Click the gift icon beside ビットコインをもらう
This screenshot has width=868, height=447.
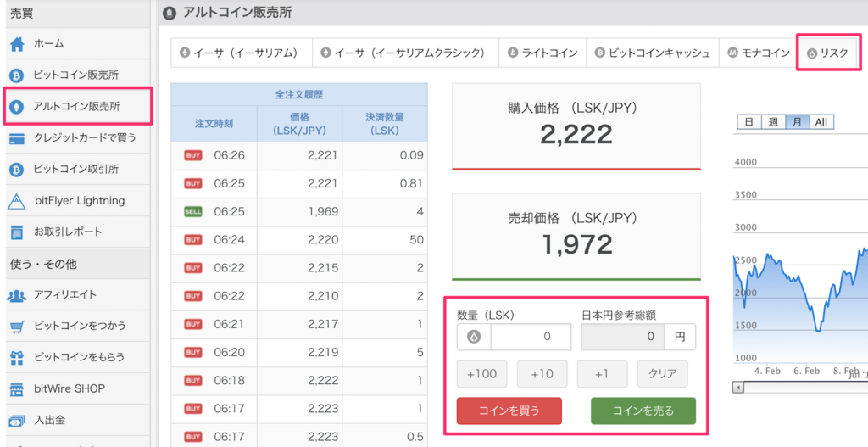(17, 358)
